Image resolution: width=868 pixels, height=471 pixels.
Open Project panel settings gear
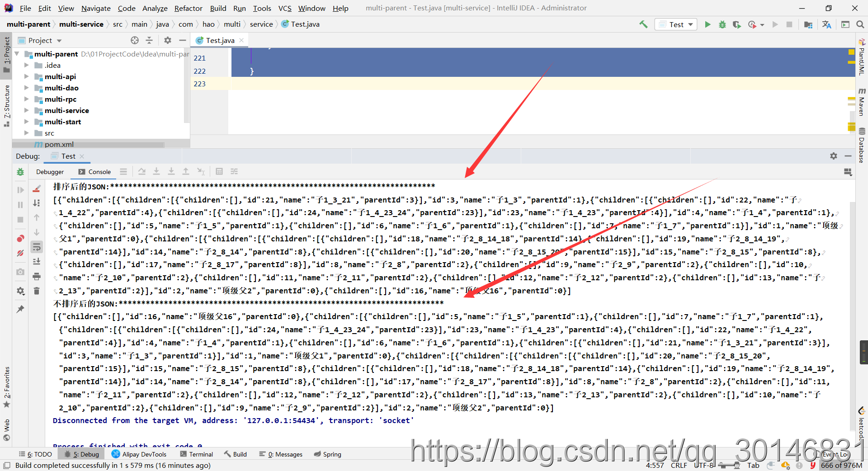pos(168,40)
